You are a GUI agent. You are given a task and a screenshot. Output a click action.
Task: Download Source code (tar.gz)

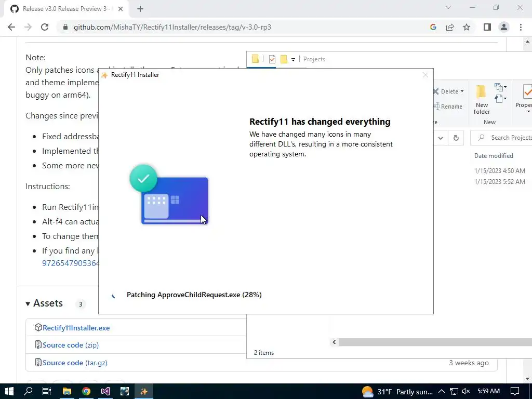(75, 363)
